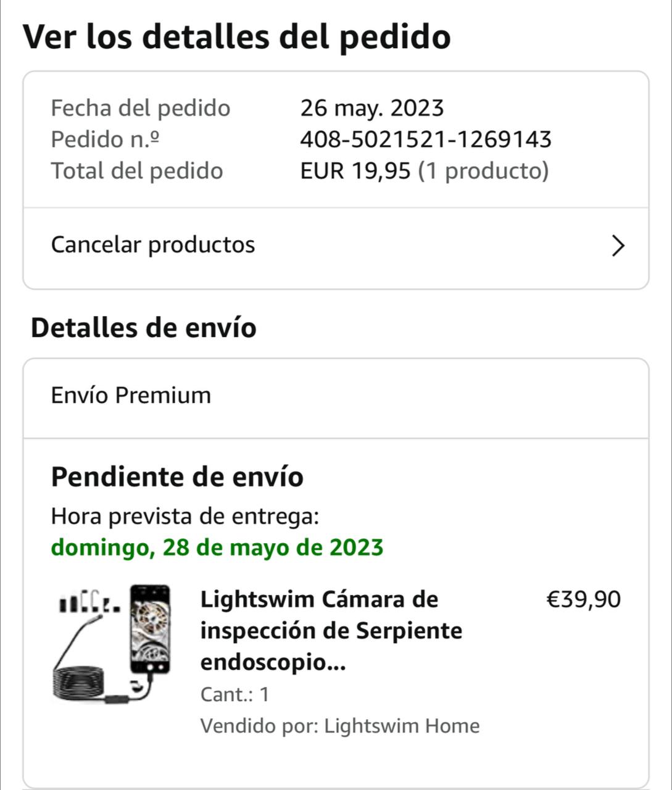Viewport: 672px width, 790px height.
Task: Select the order number 408-5021521-1269143
Action: [x=425, y=139]
